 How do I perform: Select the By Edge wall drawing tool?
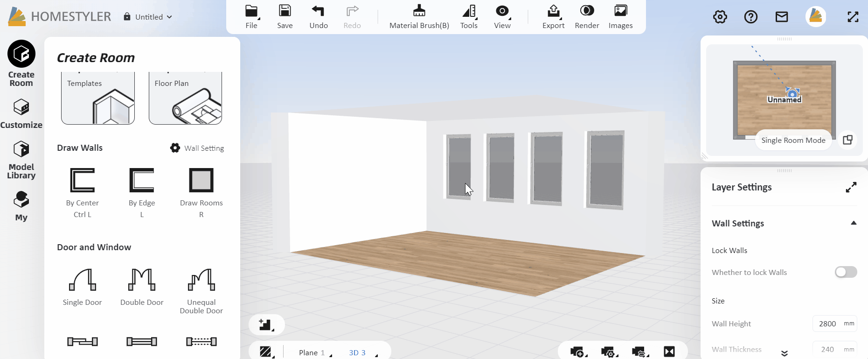click(x=142, y=193)
